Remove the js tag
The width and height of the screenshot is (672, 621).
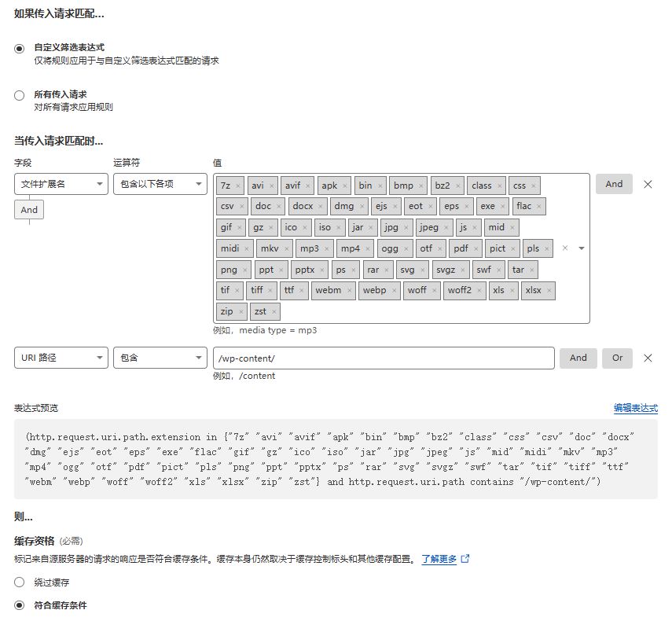click(475, 228)
